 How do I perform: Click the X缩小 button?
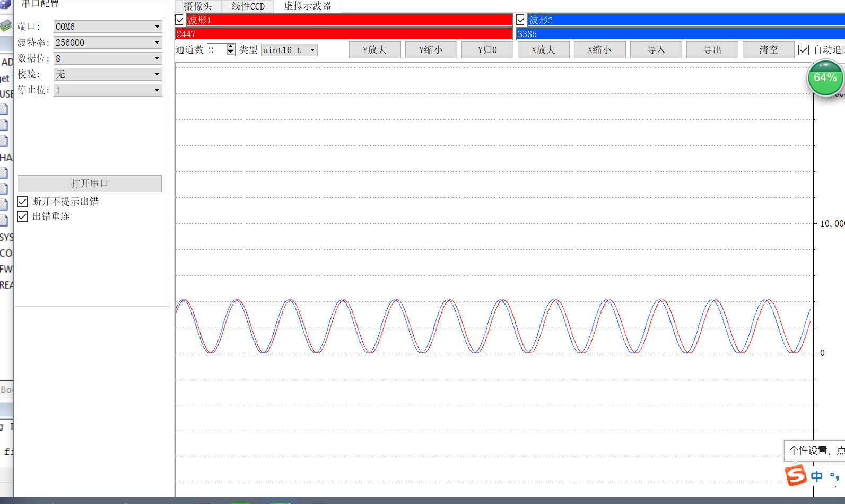tap(599, 50)
